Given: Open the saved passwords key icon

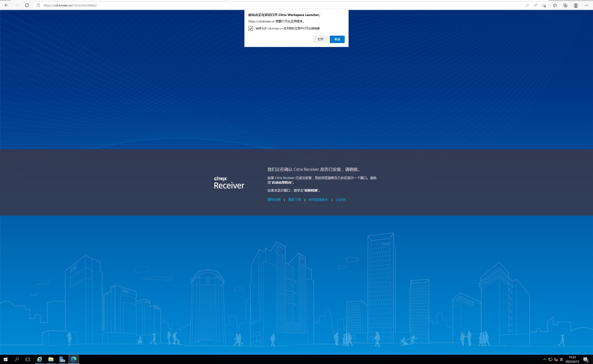Looking at the screenshot, I should click(527, 5).
